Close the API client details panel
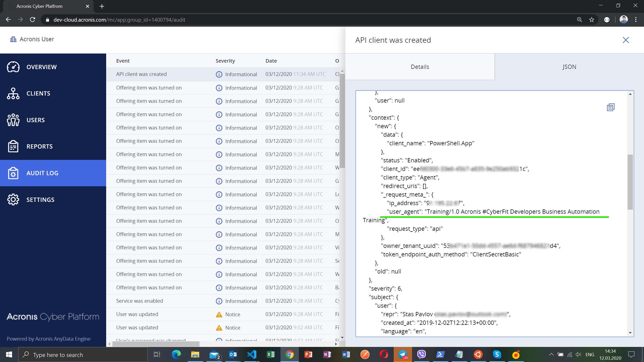 click(x=626, y=40)
